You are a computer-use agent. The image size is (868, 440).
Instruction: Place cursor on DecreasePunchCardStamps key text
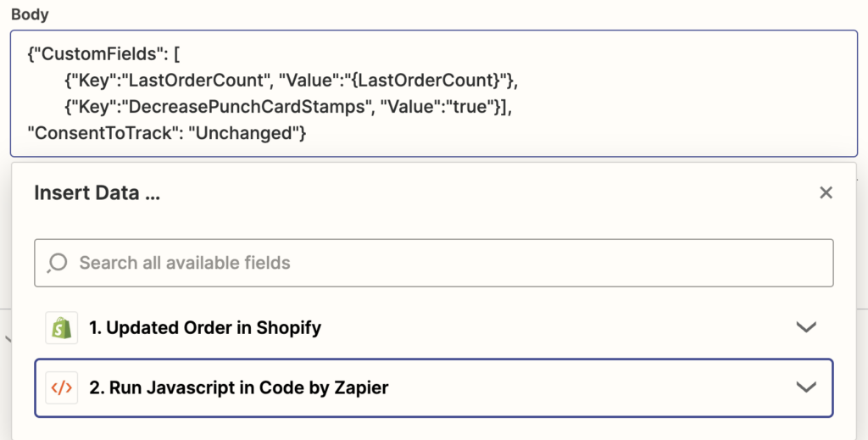[248, 108]
